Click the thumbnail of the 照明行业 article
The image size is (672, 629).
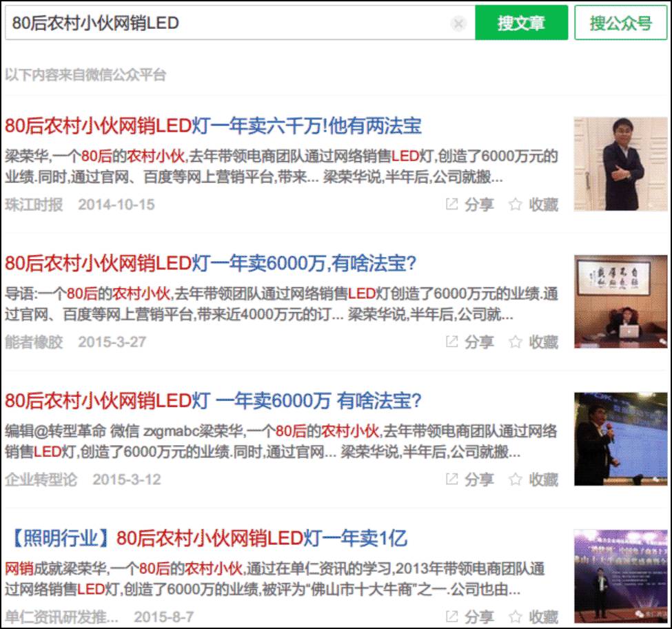[621, 576]
